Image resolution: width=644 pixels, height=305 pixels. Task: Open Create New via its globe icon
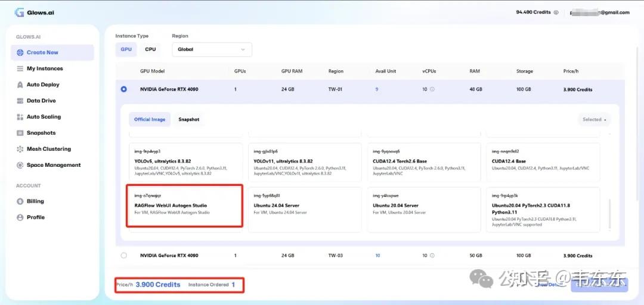pyautogui.click(x=20, y=52)
